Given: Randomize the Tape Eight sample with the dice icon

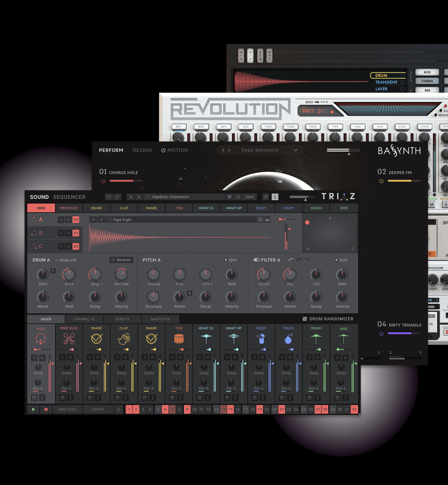Looking at the screenshot, I should tap(260, 220).
